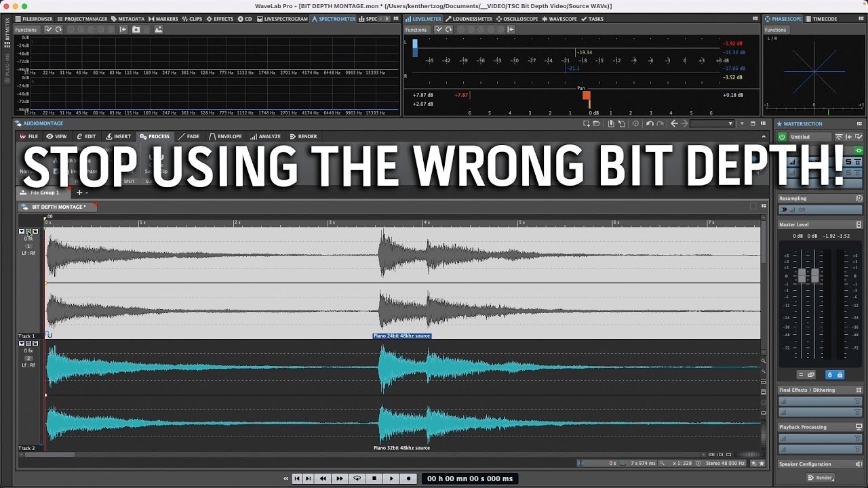This screenshot has width=868, height=488.
Task: Open the Phasescope Functions menu
Action: pyautogui.click(x=775, y=30)
